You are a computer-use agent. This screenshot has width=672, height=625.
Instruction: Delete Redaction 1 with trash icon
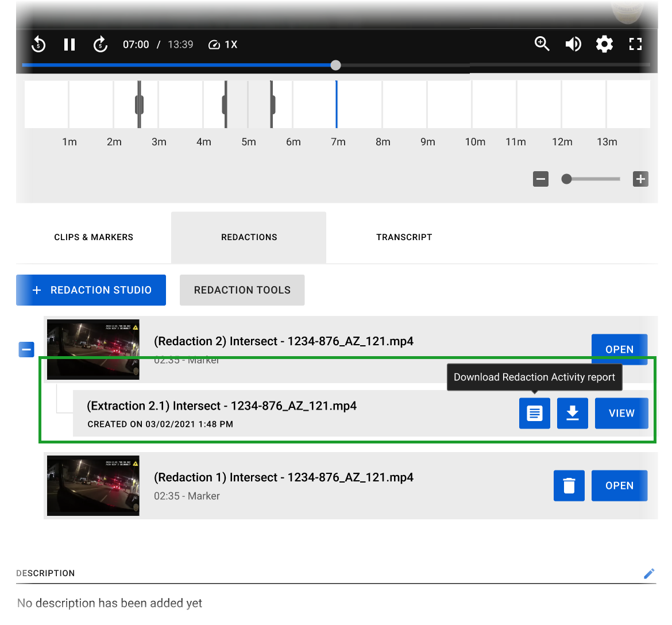[x=569, y=485]
